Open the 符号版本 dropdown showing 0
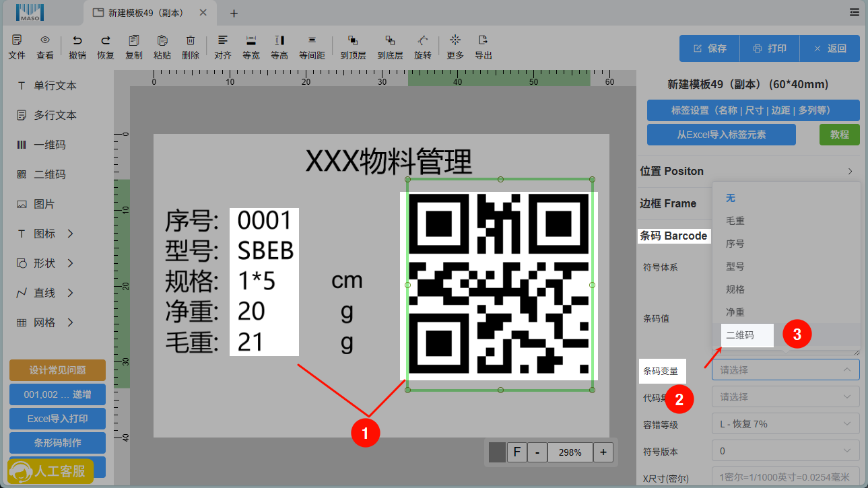This screenshot has height=488, width=868. 785,451
